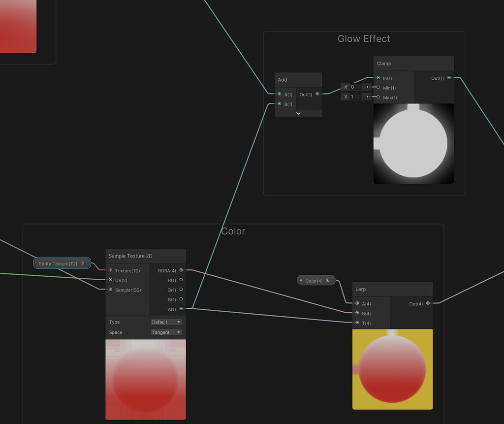The height and width of the screenshot is (424, 504).
Task: Click the Texture(T2) input port
Action: [x=109, y=270]
